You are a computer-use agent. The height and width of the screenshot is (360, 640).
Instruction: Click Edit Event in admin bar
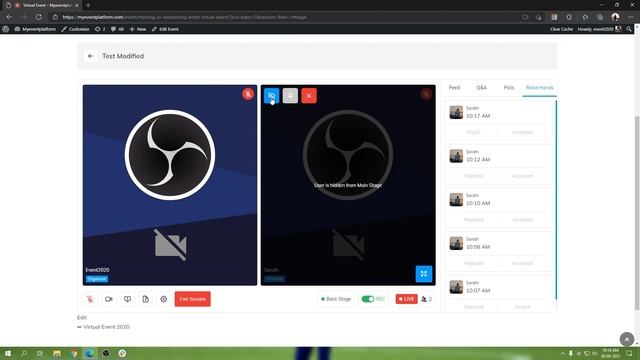(x=165, y=29)
